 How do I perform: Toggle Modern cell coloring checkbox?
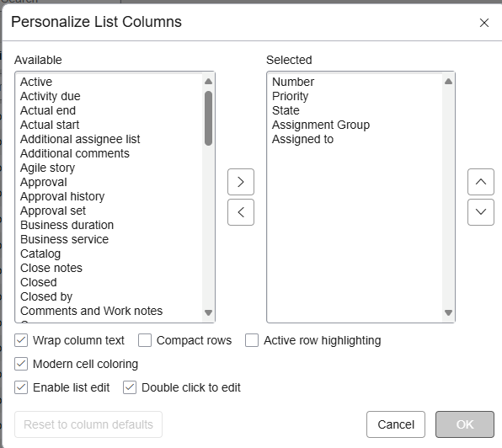pyautogui.click(x=21, y=364)
